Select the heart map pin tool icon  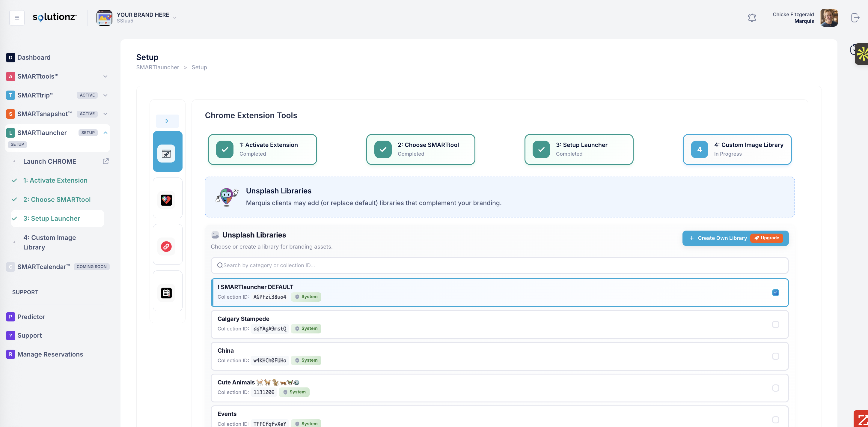click(166, 200)
